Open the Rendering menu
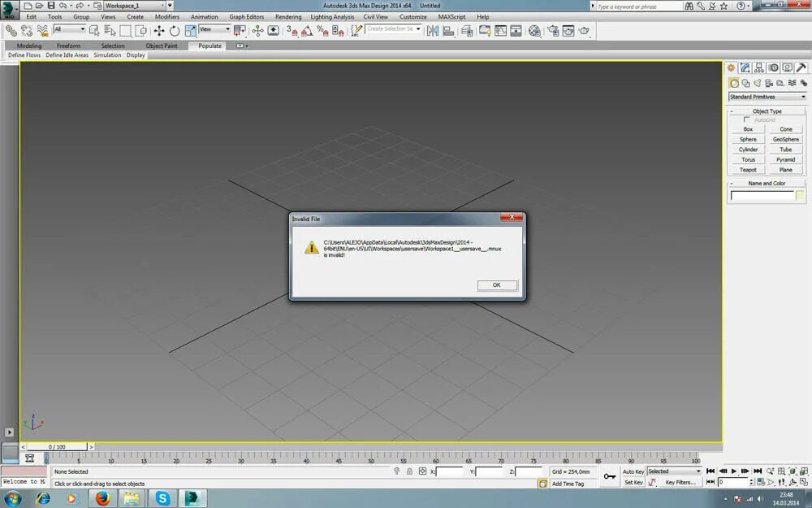The width and height of the screenshot is (812, 508). tap(288, 16)
